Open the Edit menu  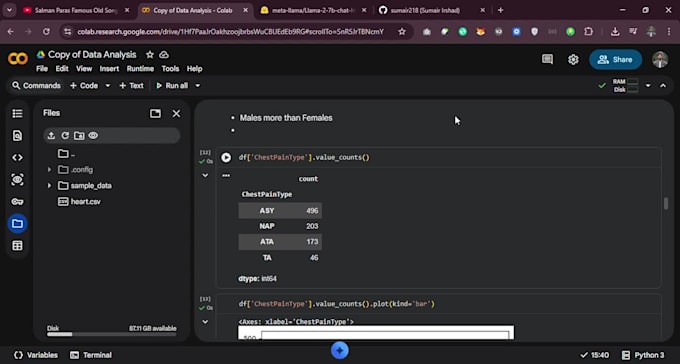coord(62,69)
